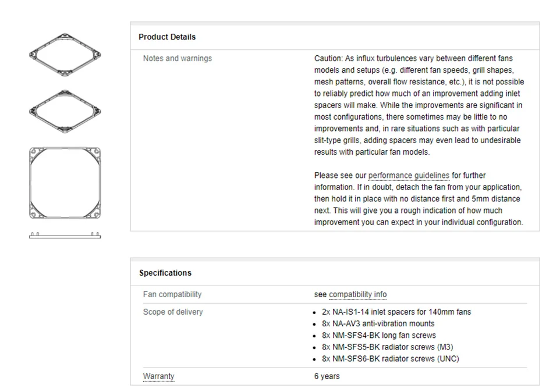Select the NM-SFS6-BK radiator screws (UNC) item

[390, 359]
